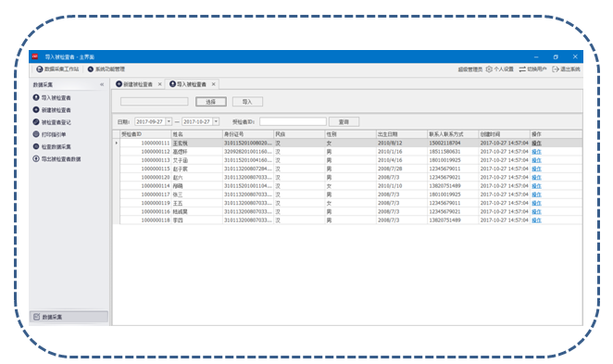Viewport: 613px width, 364px height.
Task: Click the file path input field
Action: [x=155, y=102]
